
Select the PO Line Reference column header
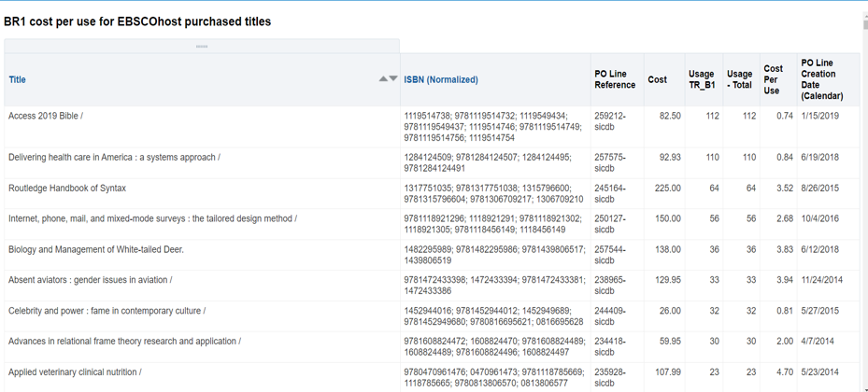pyautogui.click(x=615, y=79)
